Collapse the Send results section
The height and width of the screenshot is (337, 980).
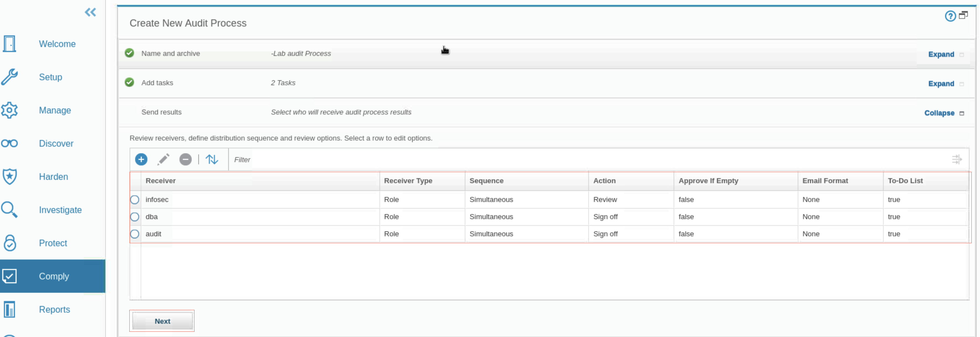939,113
